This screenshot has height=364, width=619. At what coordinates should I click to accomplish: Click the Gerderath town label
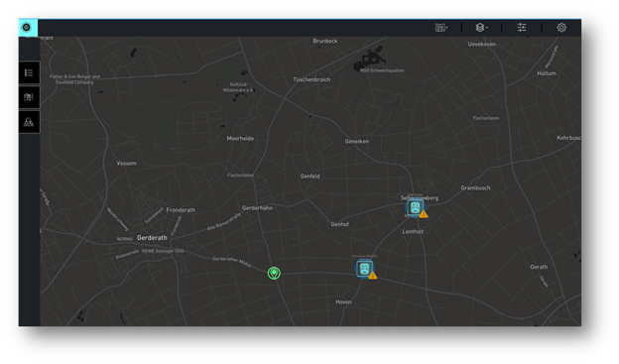[x=152, y=238]
